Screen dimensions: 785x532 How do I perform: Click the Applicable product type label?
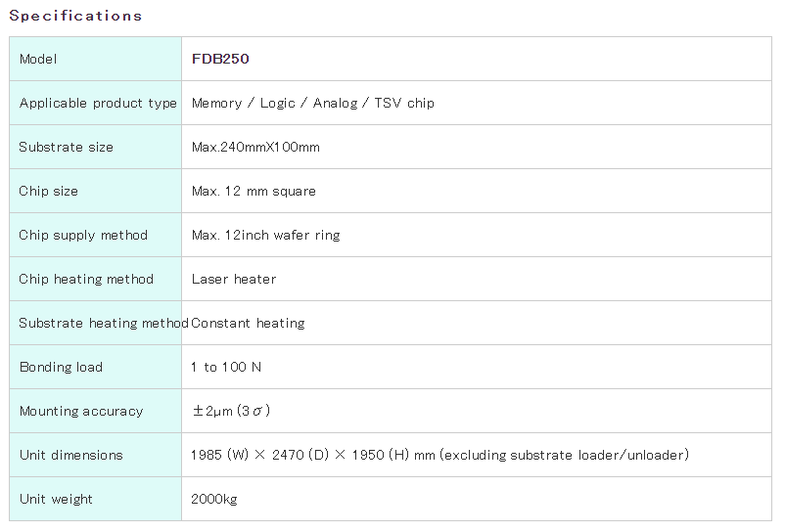point(98,103)
